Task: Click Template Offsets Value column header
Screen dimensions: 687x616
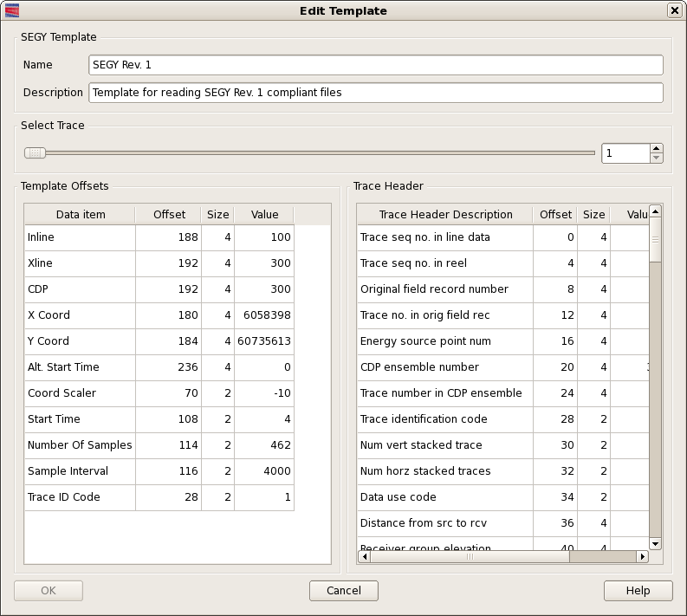Action: (264, 214)
